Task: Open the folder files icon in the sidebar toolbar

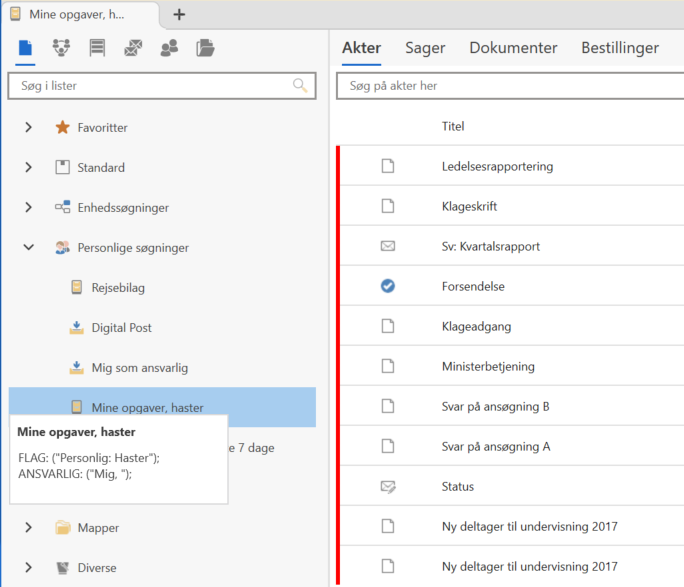Action: click(x=205, y=48)
